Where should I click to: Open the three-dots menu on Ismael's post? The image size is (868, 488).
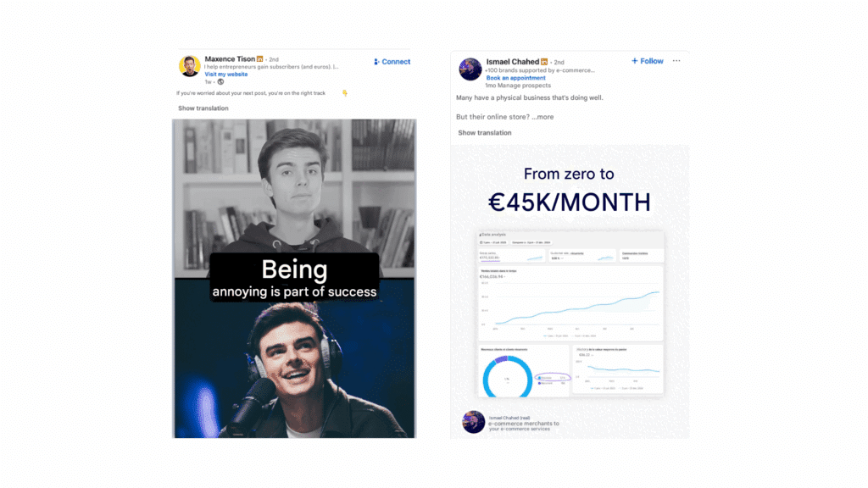(676, 61)
